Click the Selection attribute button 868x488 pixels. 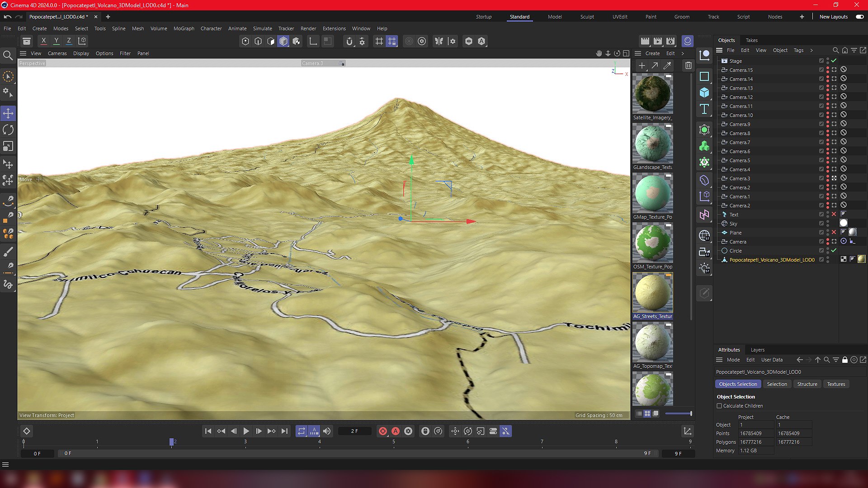coord(777,384)
